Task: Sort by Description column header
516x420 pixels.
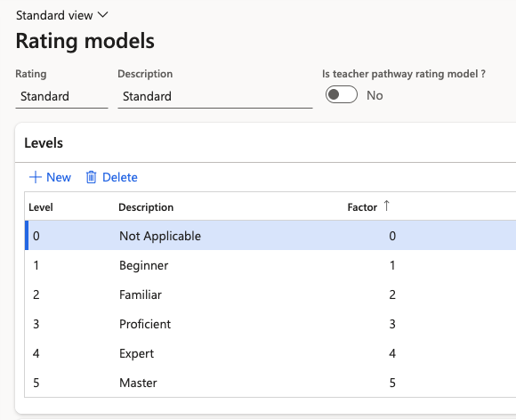Action: pos(146,207)
